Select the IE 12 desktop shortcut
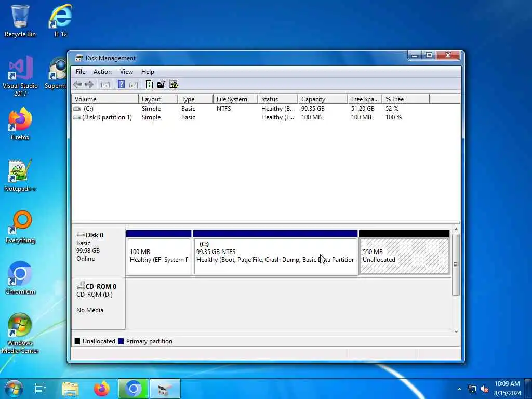This screenshot has width=532, height=399. click(60, 21)
